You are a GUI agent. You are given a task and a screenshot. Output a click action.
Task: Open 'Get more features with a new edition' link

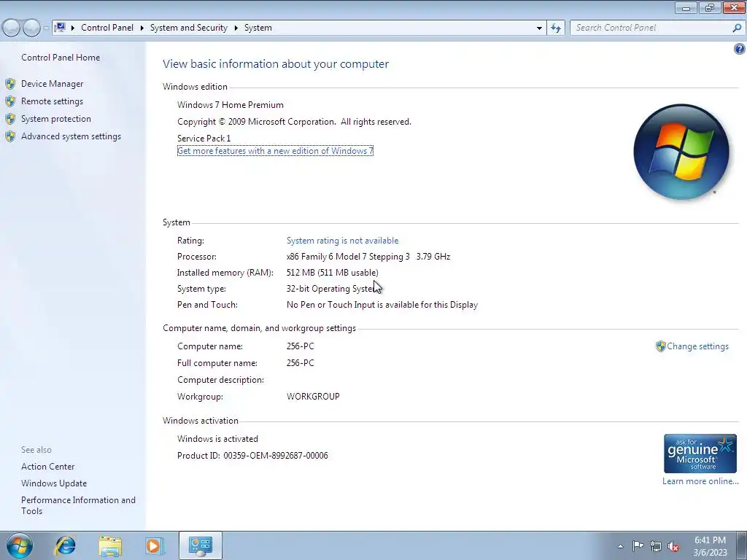tap(275, 151)
